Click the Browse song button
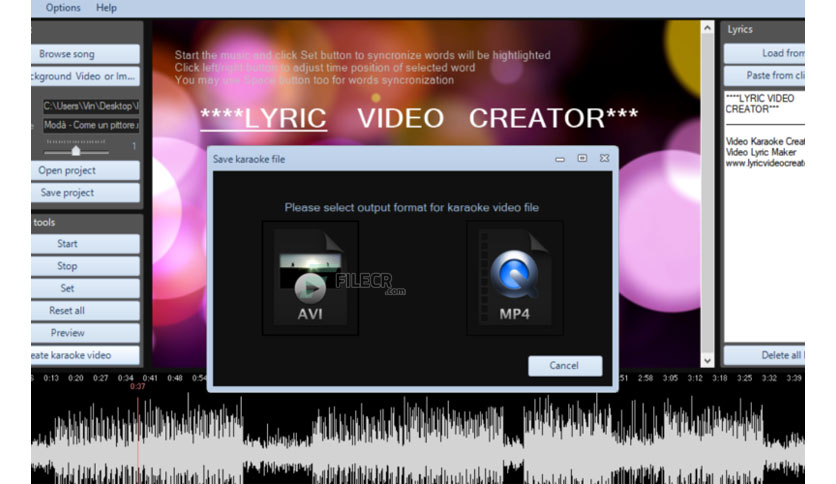836x484 pixels. coord(85,54)
